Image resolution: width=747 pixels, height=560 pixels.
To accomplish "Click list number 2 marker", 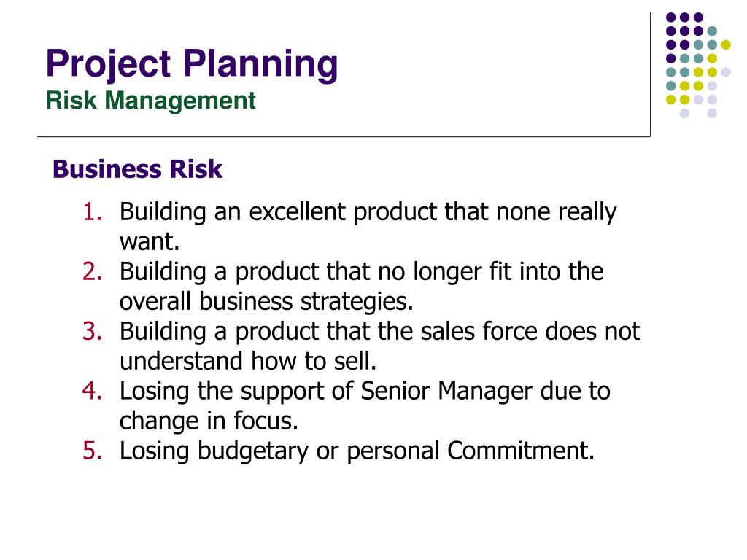I will pyautogui.click(x=93, y=271).
